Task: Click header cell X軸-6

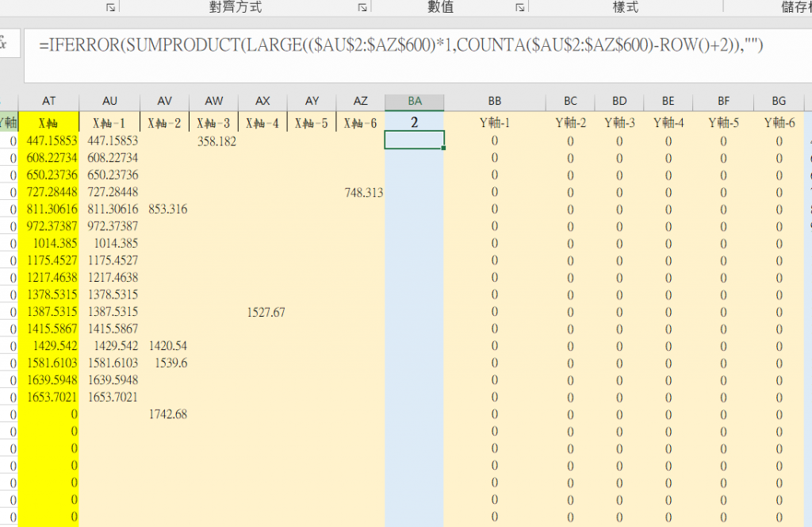Action: click(361, 123)
